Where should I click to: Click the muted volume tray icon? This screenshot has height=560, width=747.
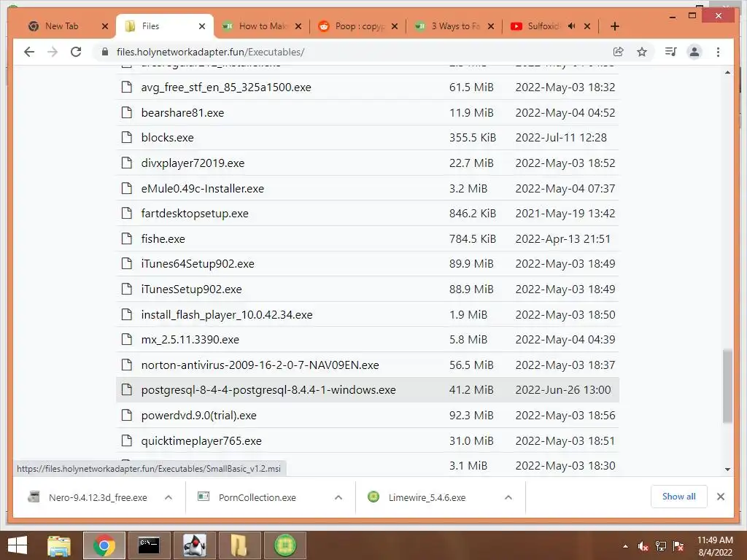[x=643, y=546]
